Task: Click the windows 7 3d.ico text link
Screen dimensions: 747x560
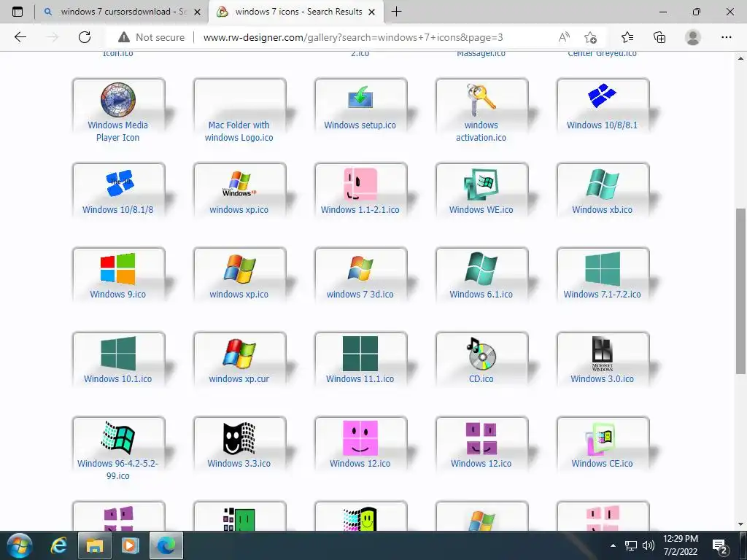Action: 360,295
